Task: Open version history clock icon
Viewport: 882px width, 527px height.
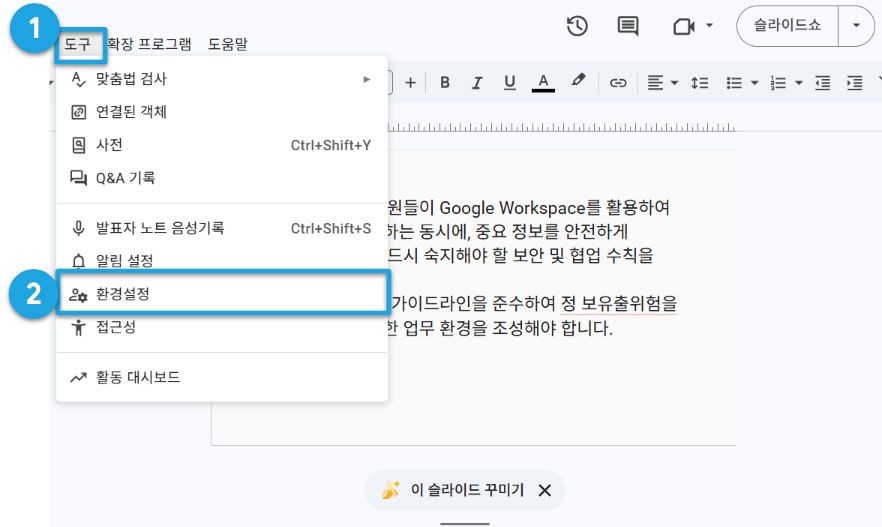Action: (x=577, y=26)
